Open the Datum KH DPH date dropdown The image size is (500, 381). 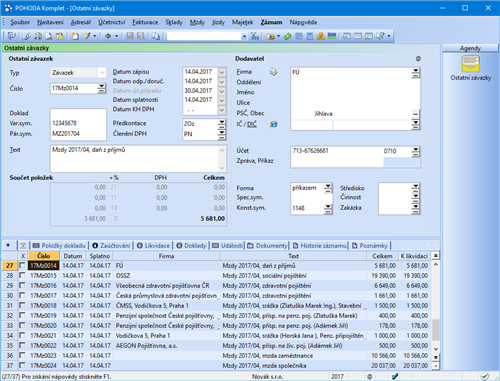[222, 110]
